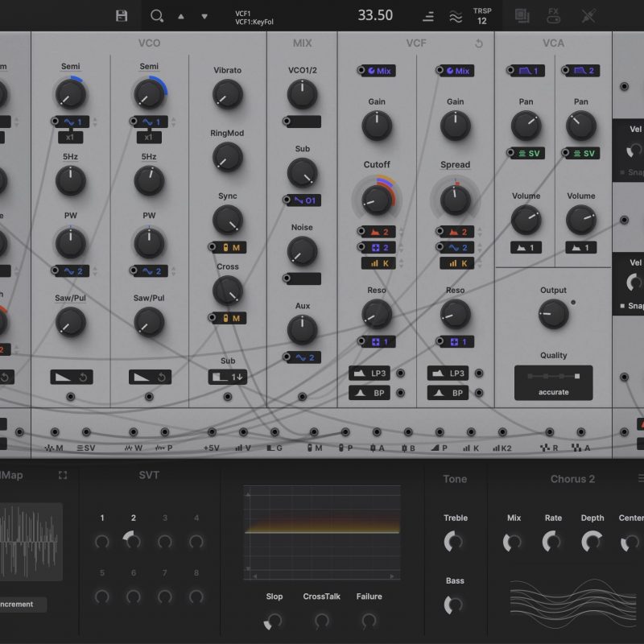Open the preset search magnifier
This screenshot has width=644, height=644.
[156, 15]
